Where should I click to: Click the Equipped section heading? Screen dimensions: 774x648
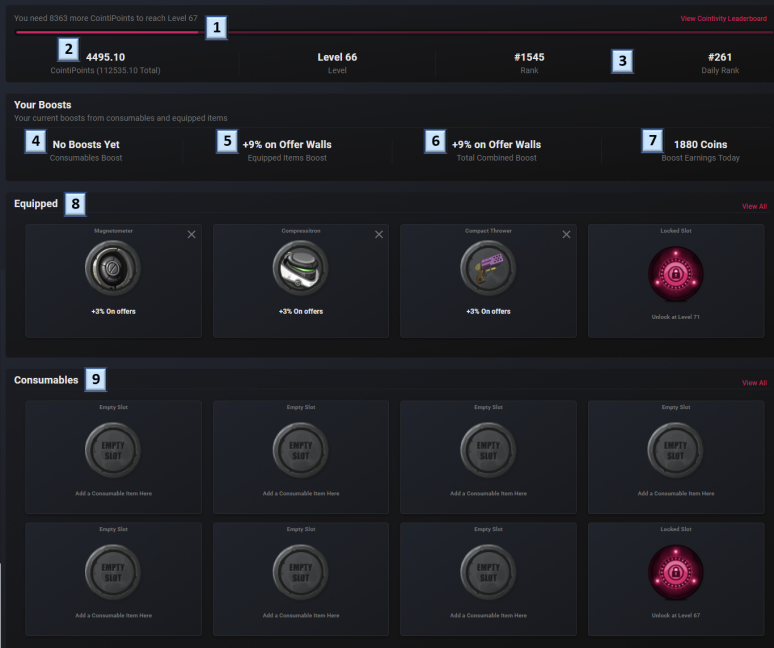pos(36,203)
